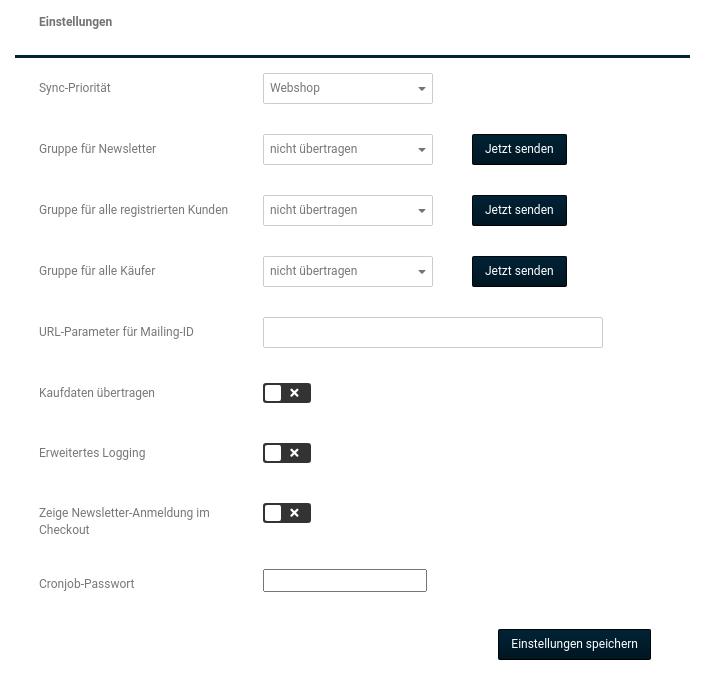Hit Jetzt senden beside the Käufer group
Image resolution: width=705 pixels, height=684 pixels.
[519, 271]
